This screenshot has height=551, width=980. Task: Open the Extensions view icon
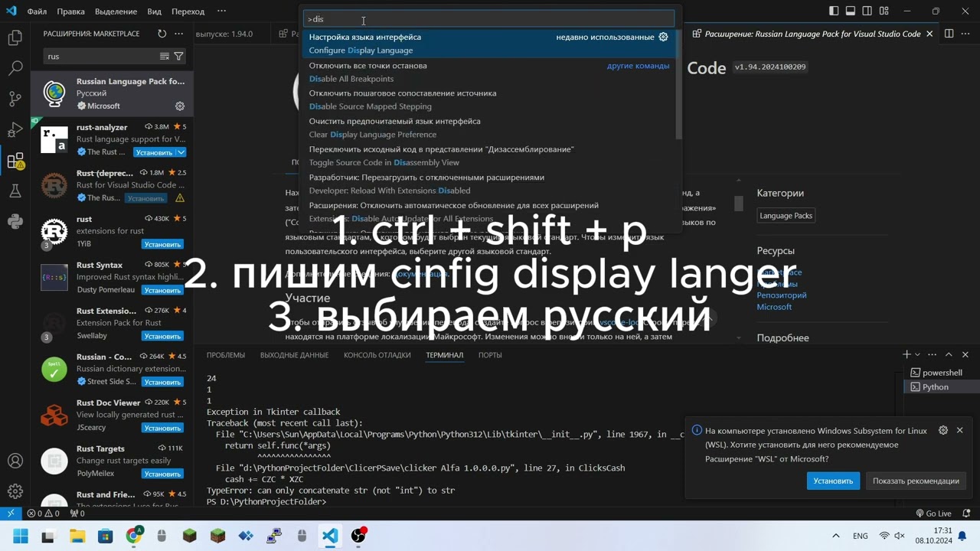15,161
